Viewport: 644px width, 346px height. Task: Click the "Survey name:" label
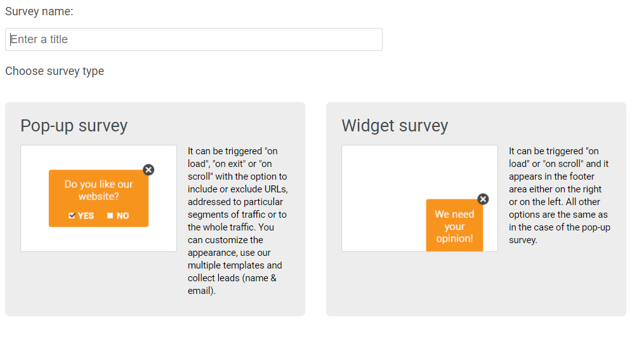click(39, 11)
